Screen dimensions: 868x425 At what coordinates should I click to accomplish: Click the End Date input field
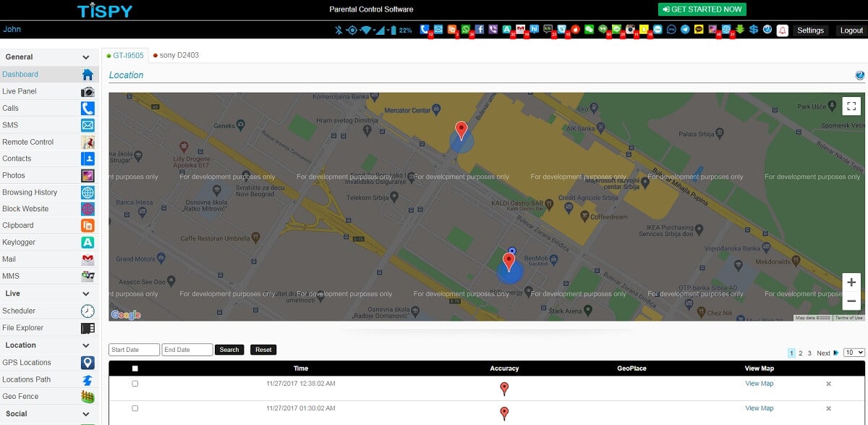click(187, 350)
